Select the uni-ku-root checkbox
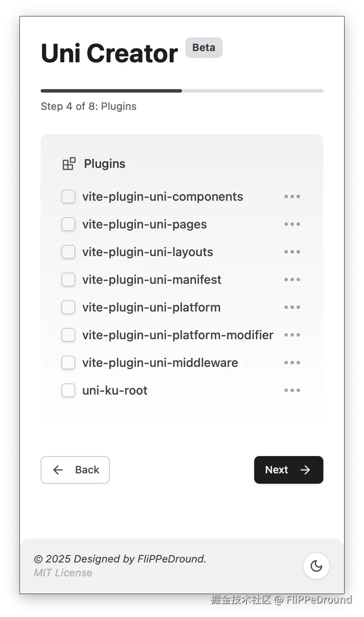 tap(68, 390)
